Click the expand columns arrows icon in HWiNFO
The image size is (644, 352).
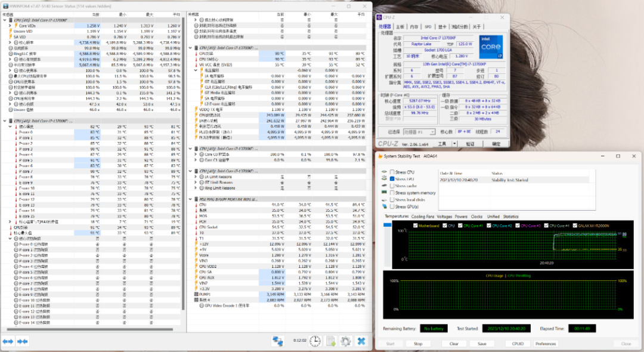8,341
